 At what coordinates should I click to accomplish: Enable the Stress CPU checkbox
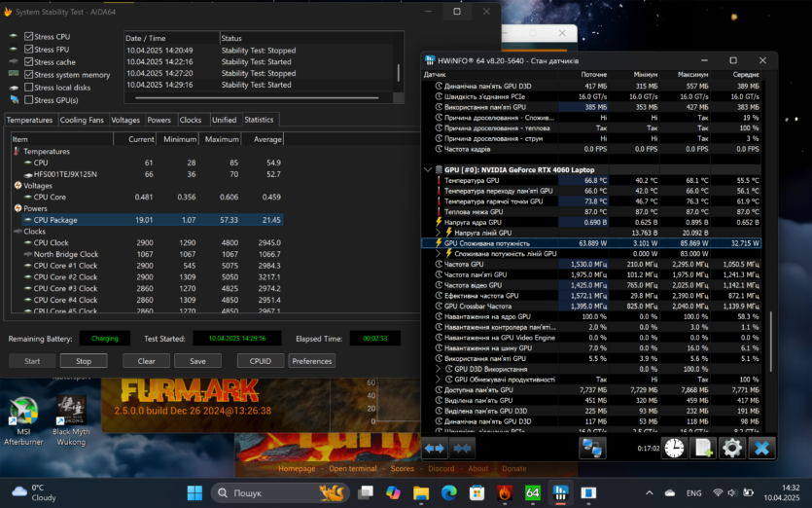coord(29,36)
